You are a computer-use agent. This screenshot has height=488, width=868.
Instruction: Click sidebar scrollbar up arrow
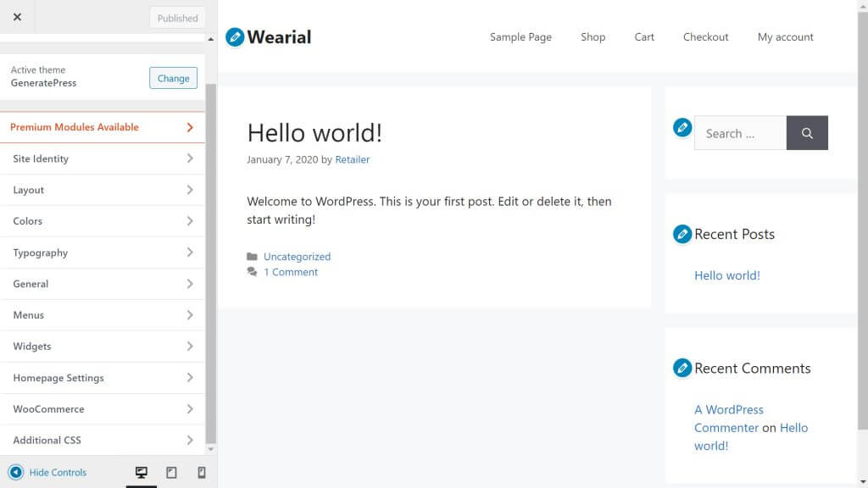(210, 39)
